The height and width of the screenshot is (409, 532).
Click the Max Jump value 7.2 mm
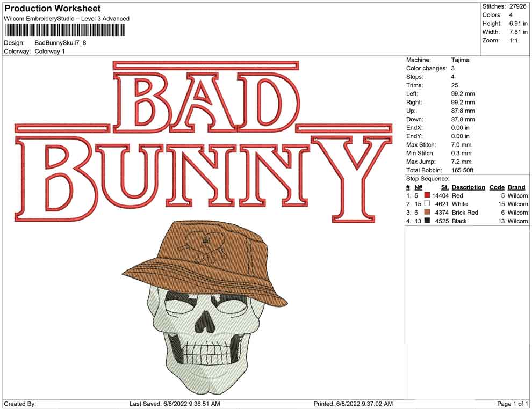click(x=462, y=162)
